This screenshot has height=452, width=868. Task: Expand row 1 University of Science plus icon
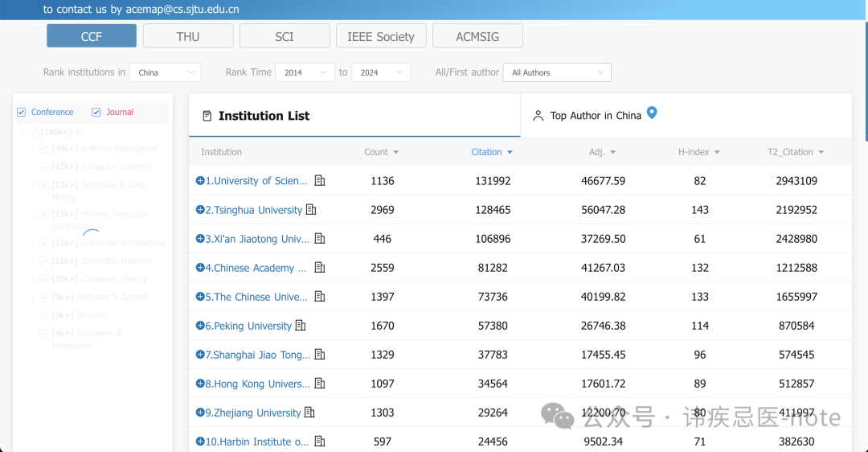coord(200,181)
